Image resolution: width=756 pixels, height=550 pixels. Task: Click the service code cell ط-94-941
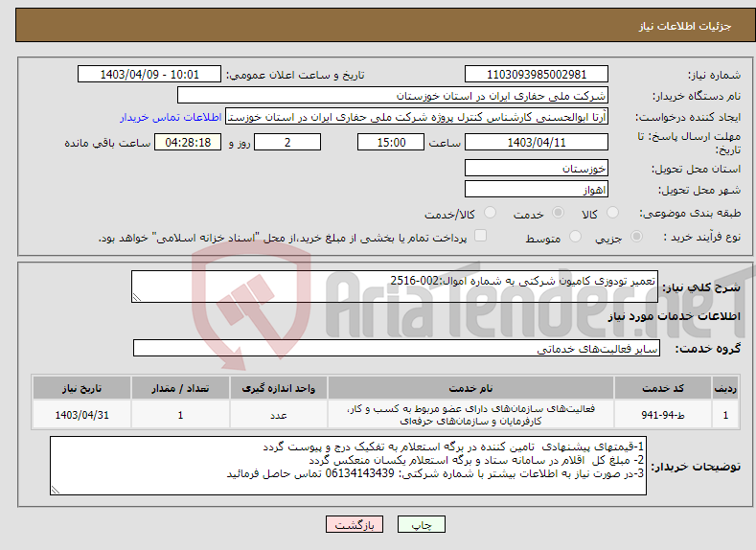663,415
